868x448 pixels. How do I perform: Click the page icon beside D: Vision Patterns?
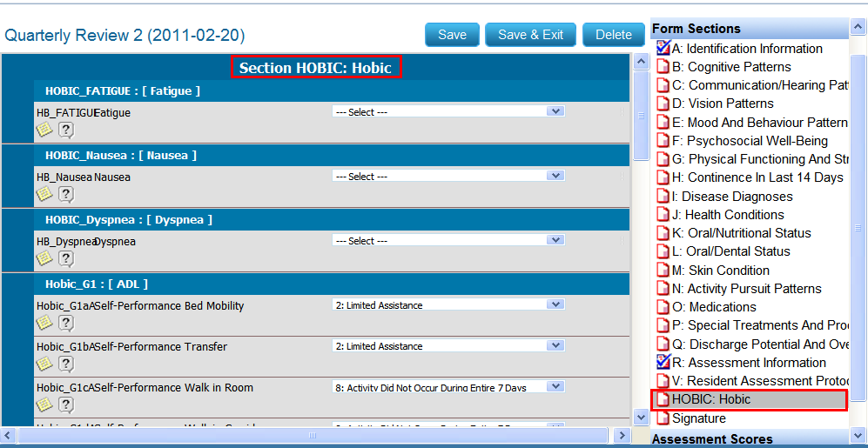pyautogui.click(x=663, y=104)
